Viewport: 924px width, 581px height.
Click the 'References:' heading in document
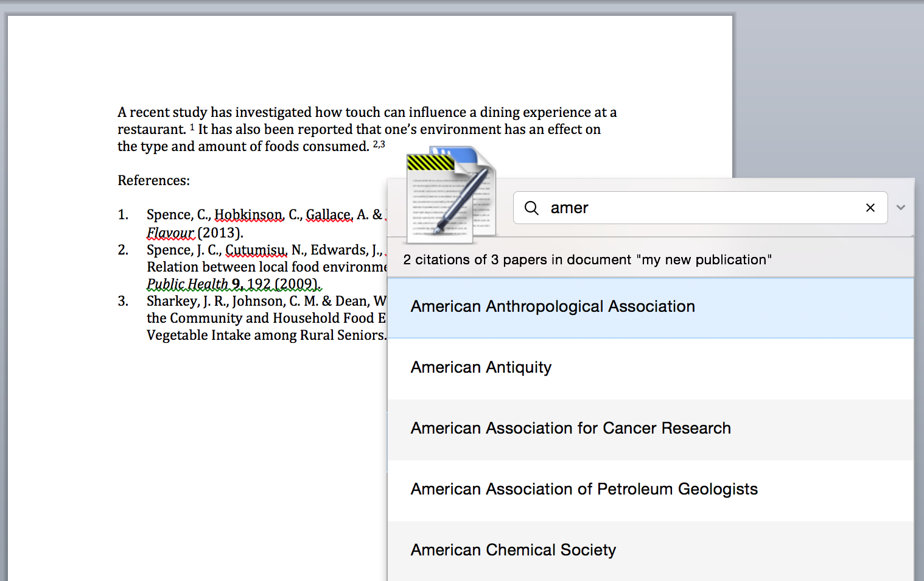tap(154, 180)
